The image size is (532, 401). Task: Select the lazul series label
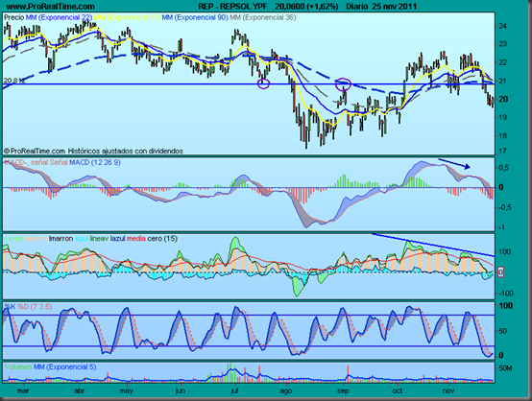117,238
